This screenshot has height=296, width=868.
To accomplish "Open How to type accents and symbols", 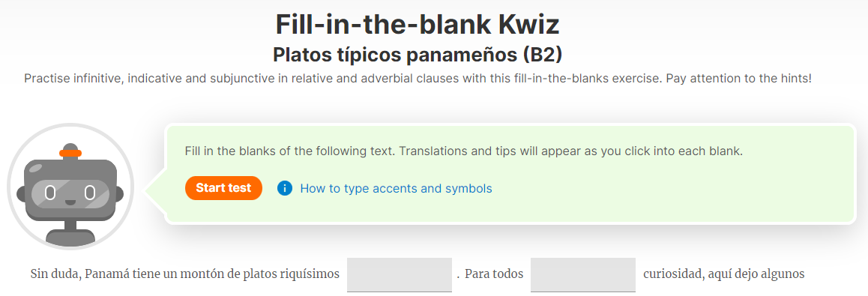I will coord(396,189).
